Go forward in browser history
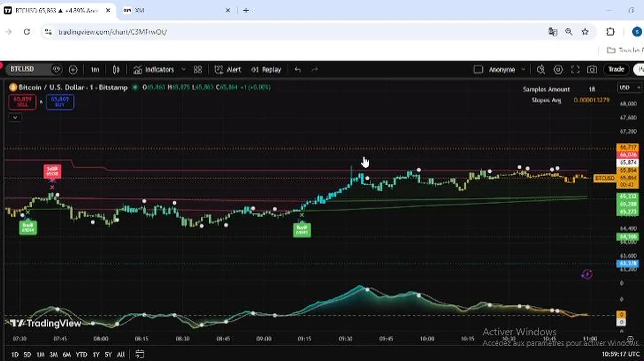 pos(9,32)
